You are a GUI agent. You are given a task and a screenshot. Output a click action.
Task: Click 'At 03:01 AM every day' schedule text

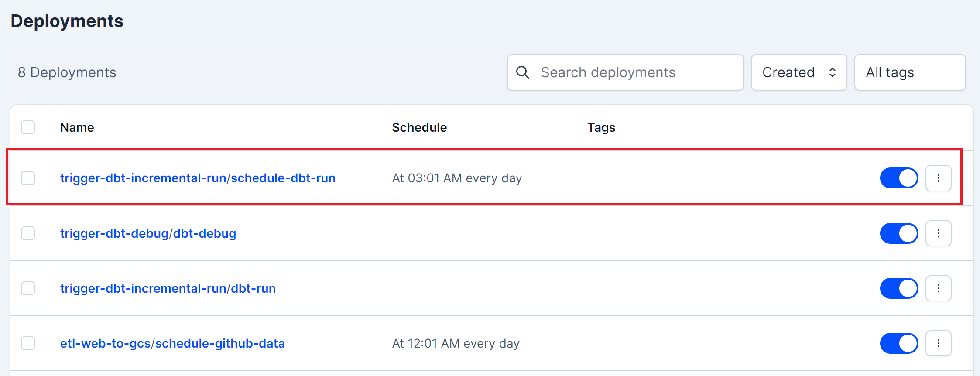point(457,178)
